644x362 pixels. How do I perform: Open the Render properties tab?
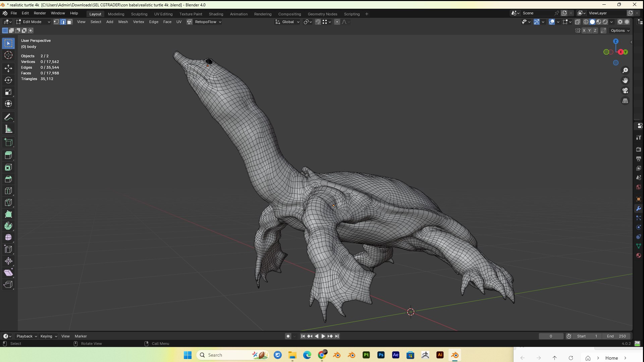pyautogui.click(x=639, y=149)
